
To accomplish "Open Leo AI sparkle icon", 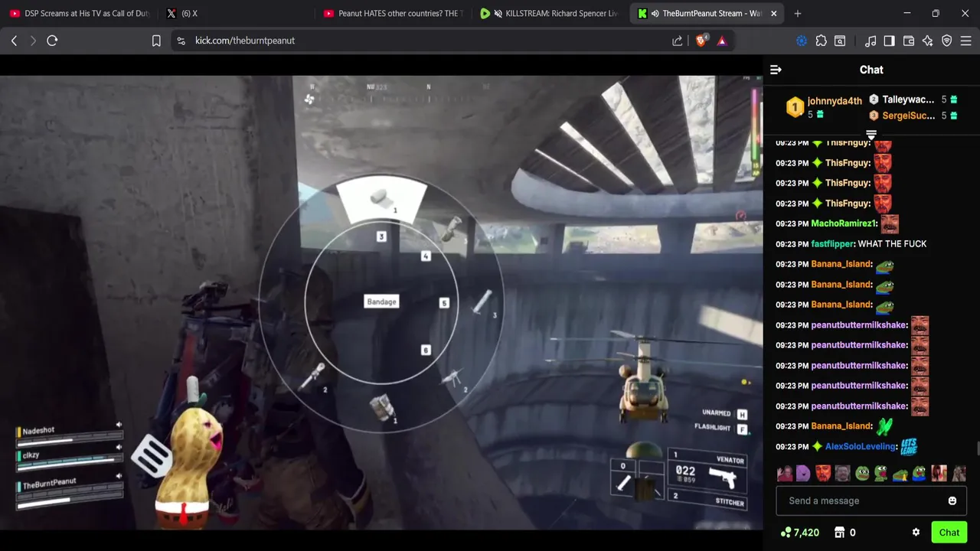I will pyautogui.click(x=928, y=41).
